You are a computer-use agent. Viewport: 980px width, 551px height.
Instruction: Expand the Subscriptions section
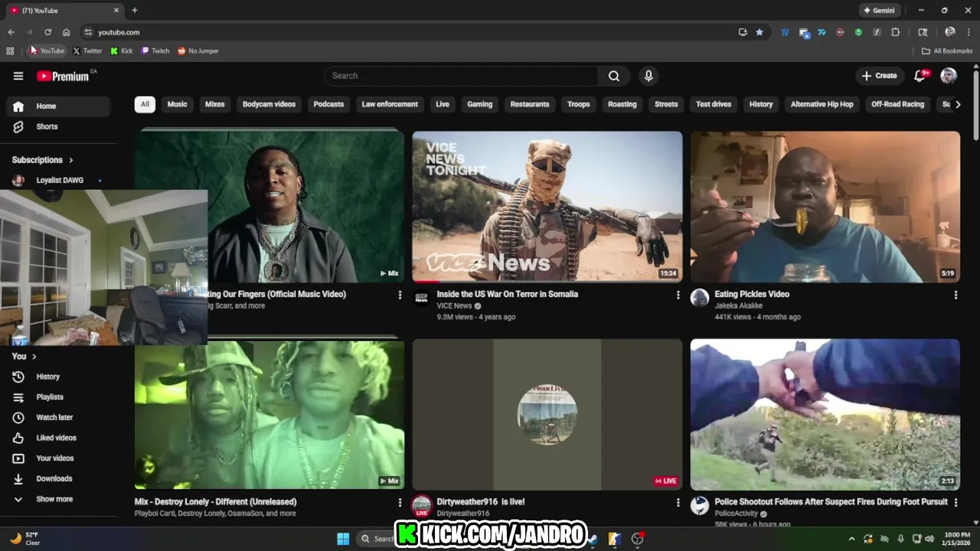[x=43, y=160]
